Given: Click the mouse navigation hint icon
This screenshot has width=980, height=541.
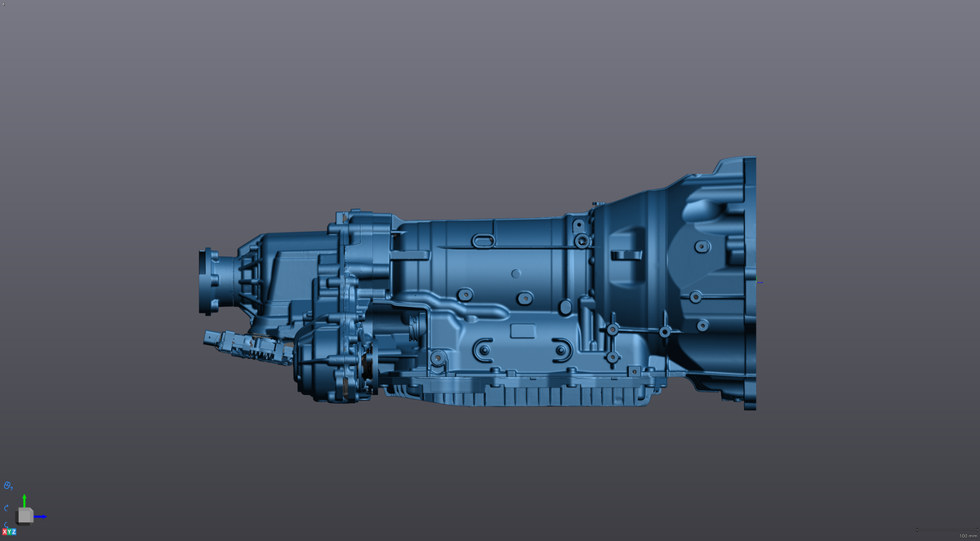Looking at the screenshot, I should tap(7, 486).
